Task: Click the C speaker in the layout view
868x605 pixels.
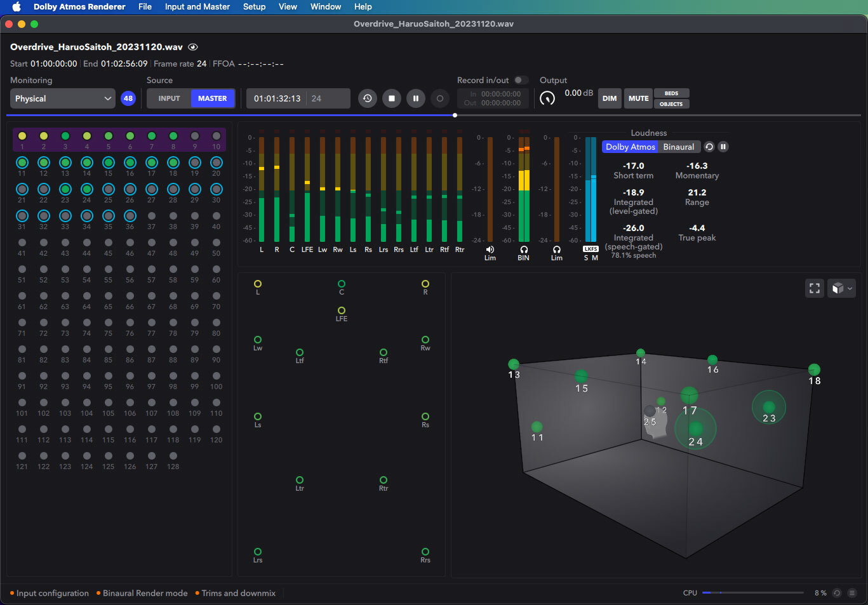Action: coord(342,284)
